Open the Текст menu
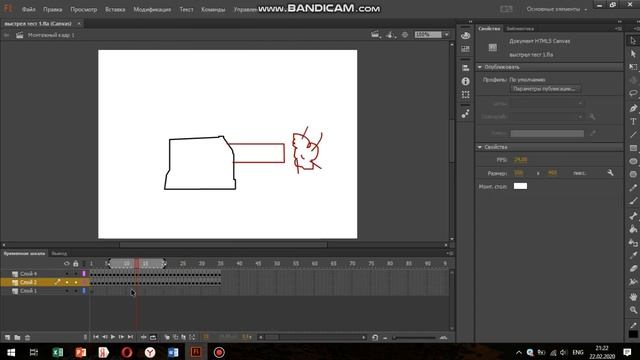This screenshot has width=640, height=360. click(x=186, y=9)
